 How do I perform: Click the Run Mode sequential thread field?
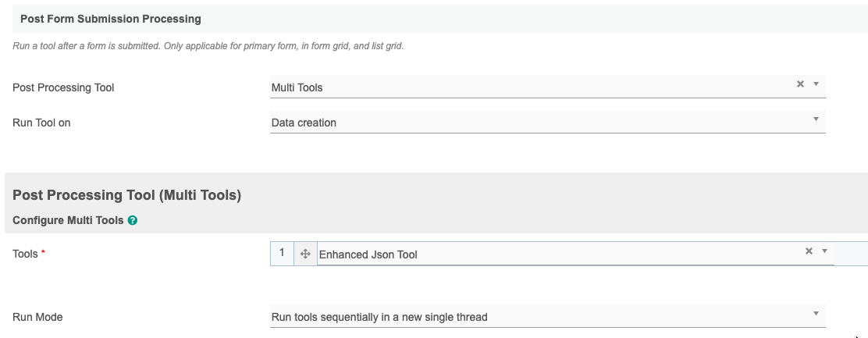531,317
